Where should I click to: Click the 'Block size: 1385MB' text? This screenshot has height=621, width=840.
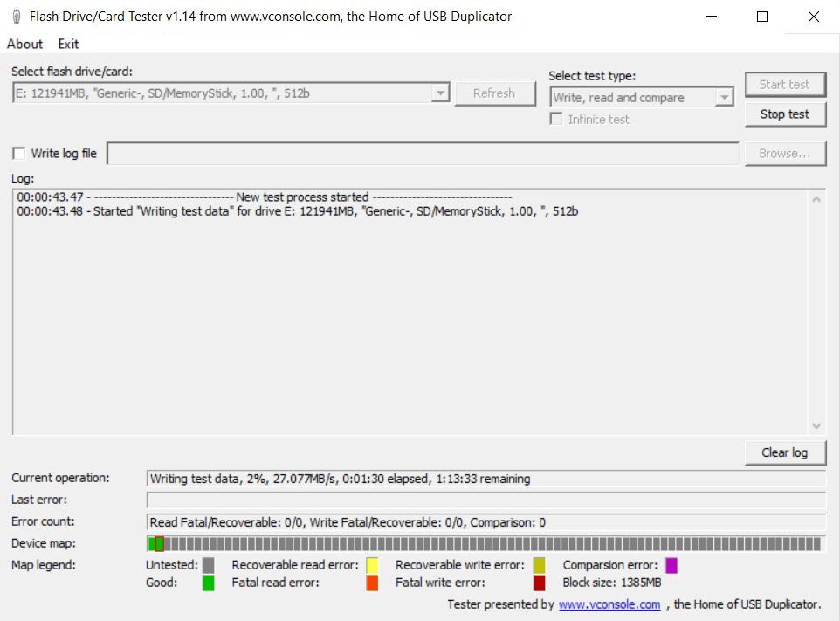612,583
